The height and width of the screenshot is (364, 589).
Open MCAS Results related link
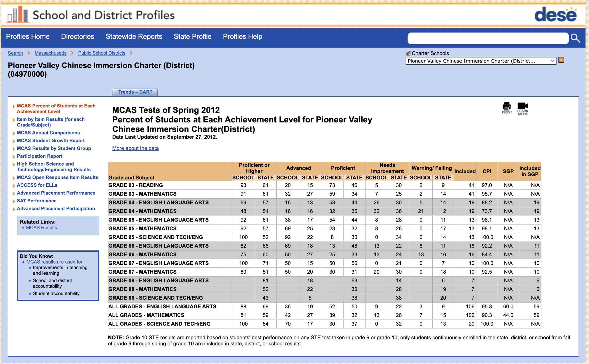point(41,228)
